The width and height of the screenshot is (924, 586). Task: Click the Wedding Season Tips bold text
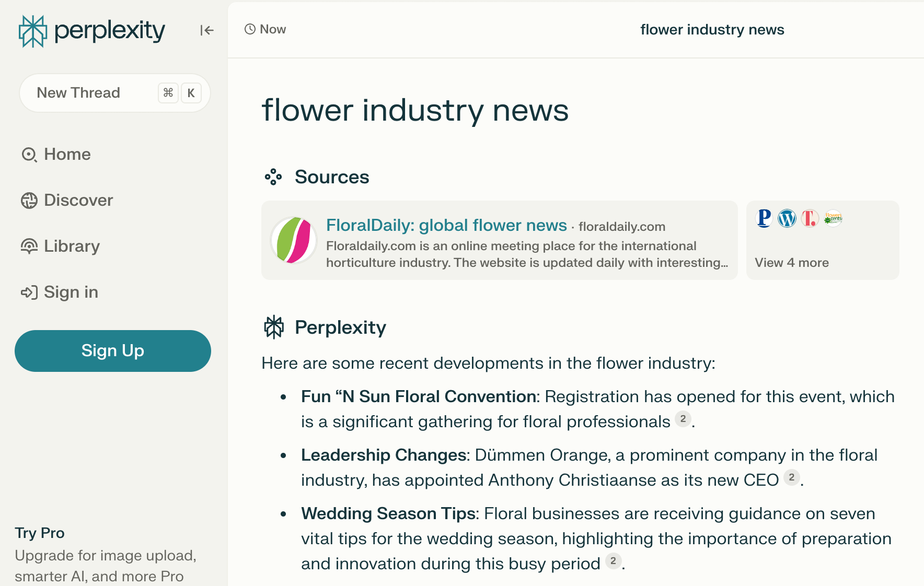388,514
